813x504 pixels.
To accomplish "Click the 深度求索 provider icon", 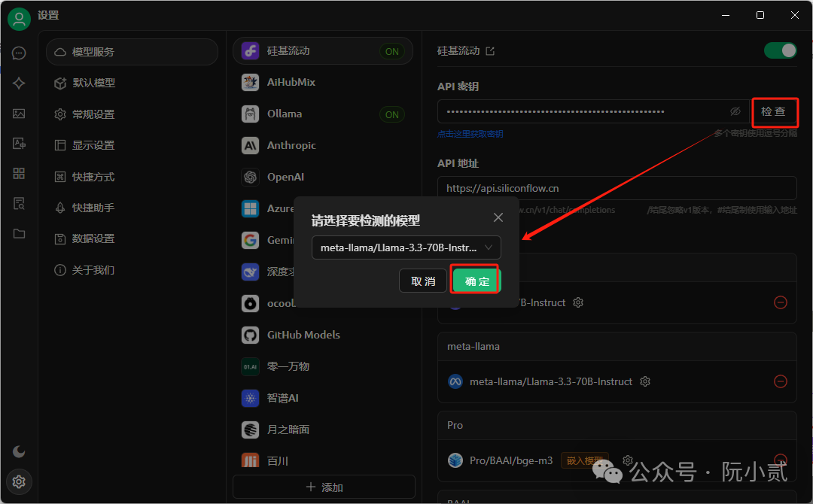I will click(x=251, y=272).
